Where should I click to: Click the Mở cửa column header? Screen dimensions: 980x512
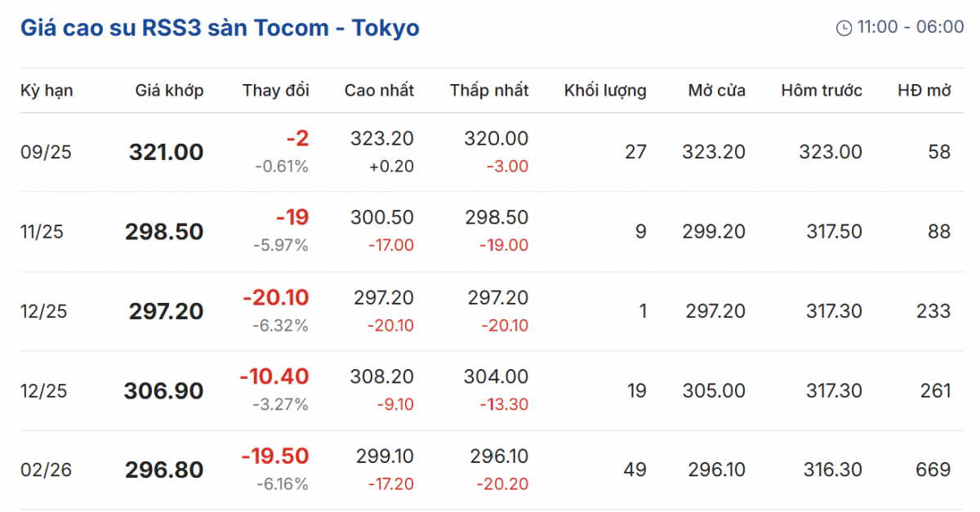pos(716,91)
